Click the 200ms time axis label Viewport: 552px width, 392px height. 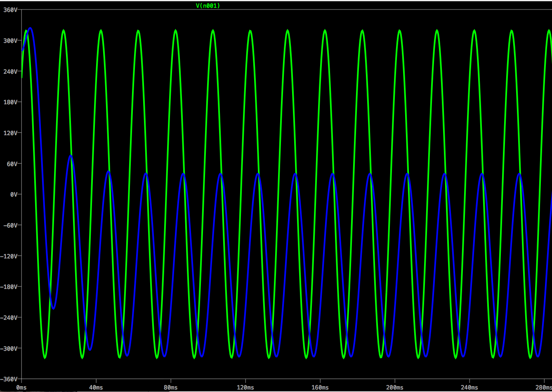pyautogui.click(x=394, y=387)
